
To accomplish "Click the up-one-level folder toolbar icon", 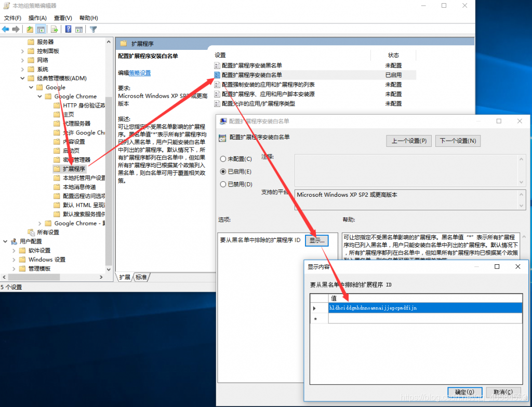I will (x=30, y=30).
